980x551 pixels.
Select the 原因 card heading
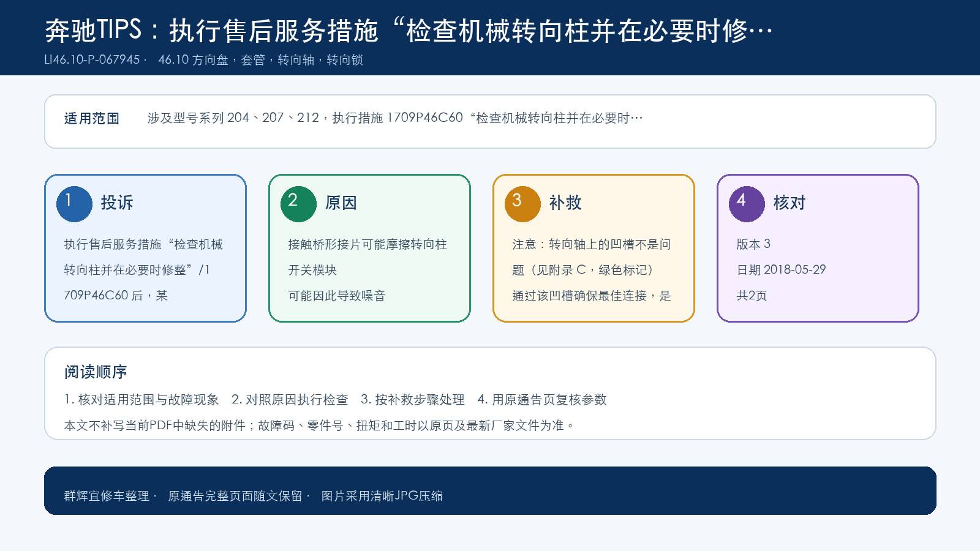click(341, 203)
